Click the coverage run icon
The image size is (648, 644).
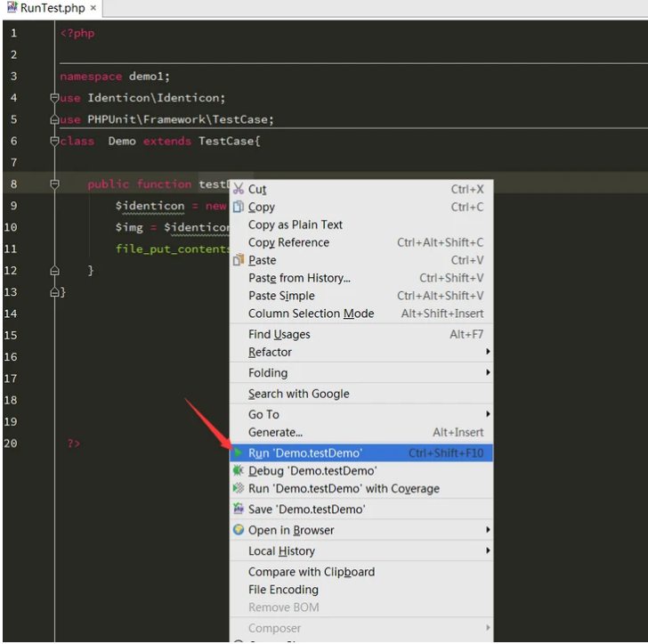pyautogui.click(x=238, y=489)
